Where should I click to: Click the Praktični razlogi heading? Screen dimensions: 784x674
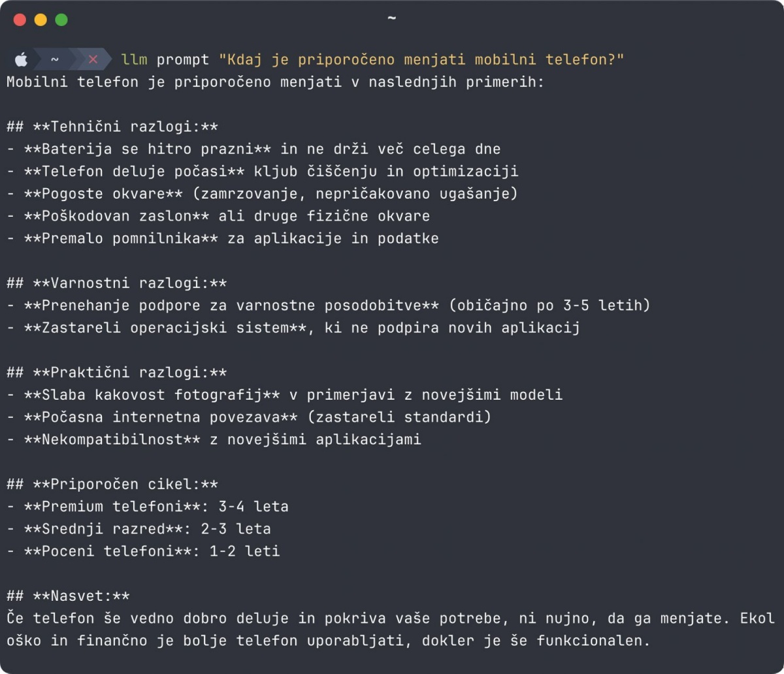point(117,373)
